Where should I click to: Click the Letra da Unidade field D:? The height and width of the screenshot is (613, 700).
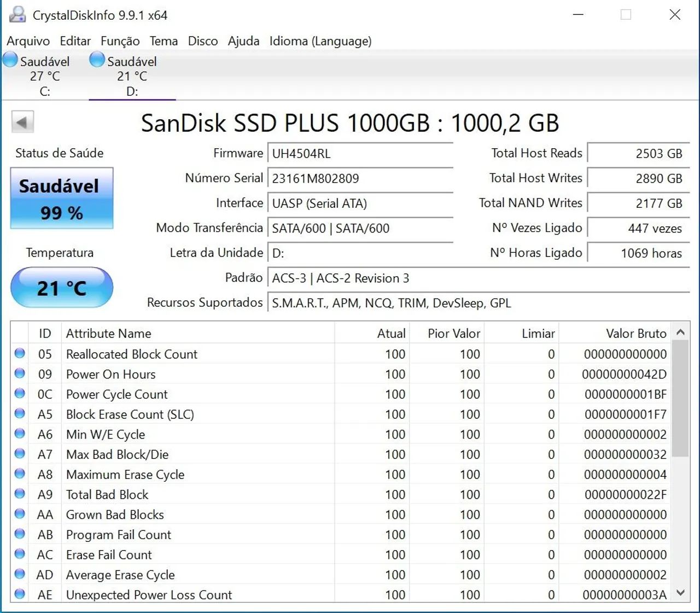point(360,253)
